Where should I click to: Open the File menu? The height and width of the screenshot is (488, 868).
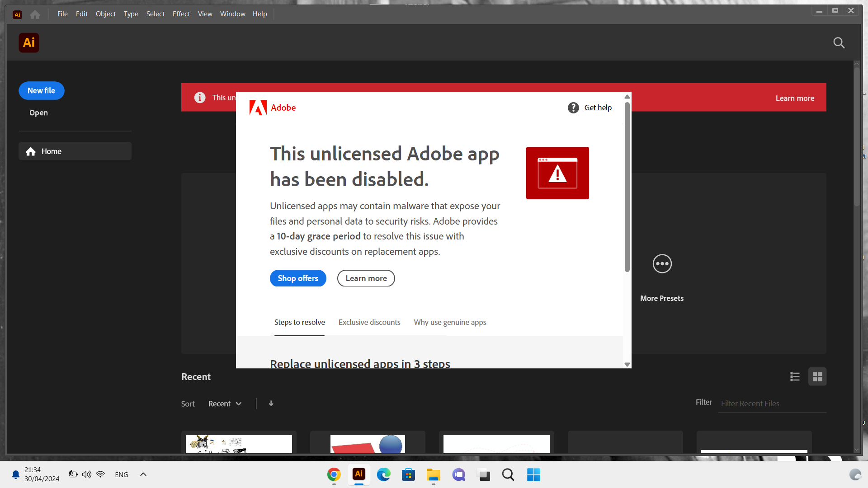point(62,14)
